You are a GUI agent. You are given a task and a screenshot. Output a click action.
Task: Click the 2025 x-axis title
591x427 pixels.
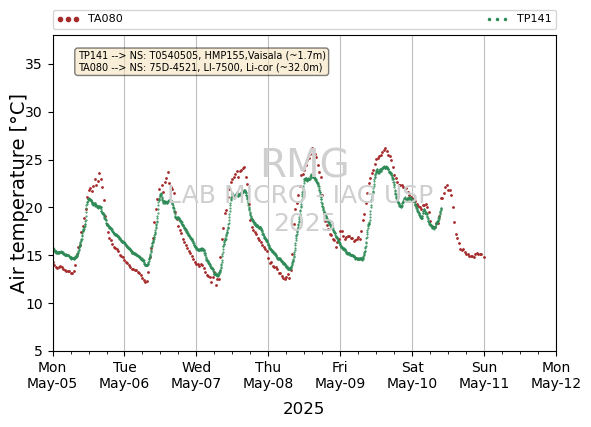coord(303,409)
